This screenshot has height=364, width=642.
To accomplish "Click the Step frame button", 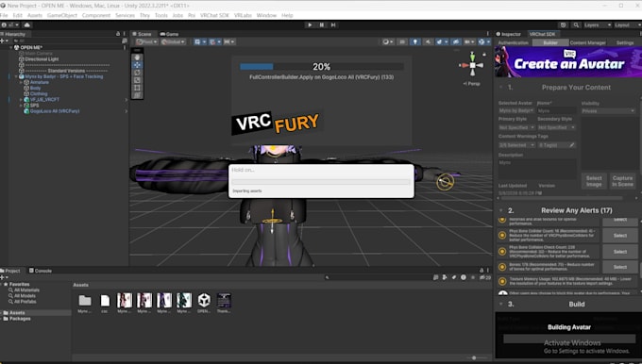I will point(333,25).
